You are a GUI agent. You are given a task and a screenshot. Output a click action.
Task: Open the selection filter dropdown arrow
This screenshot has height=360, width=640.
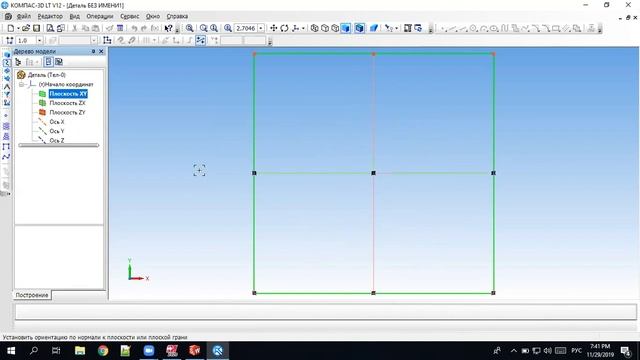397,28
